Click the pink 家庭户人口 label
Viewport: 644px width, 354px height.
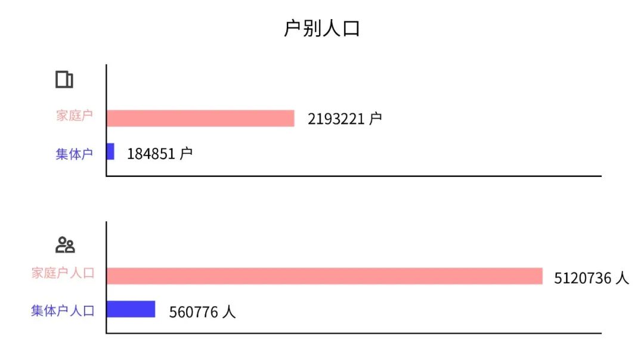[x=63, y=274]
